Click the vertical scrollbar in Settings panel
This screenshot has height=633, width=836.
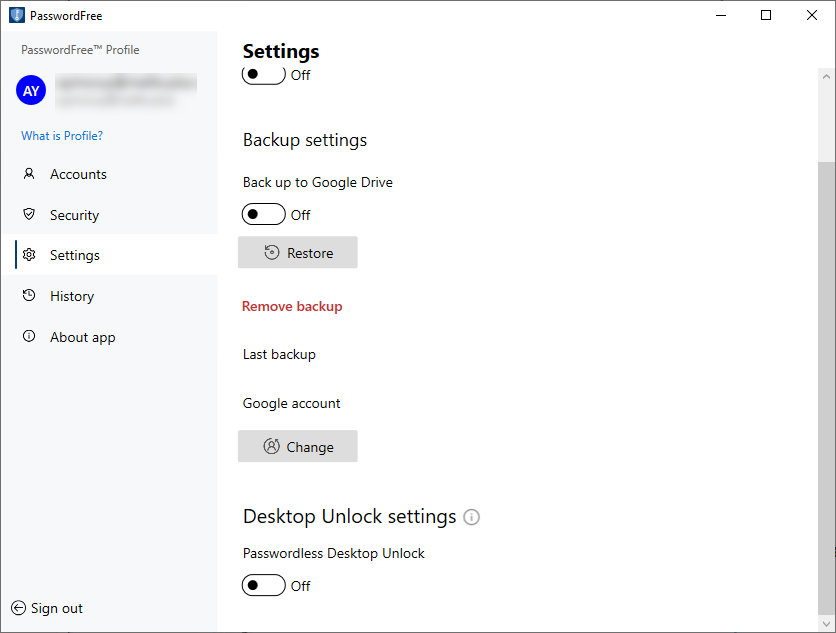point(826,380)
